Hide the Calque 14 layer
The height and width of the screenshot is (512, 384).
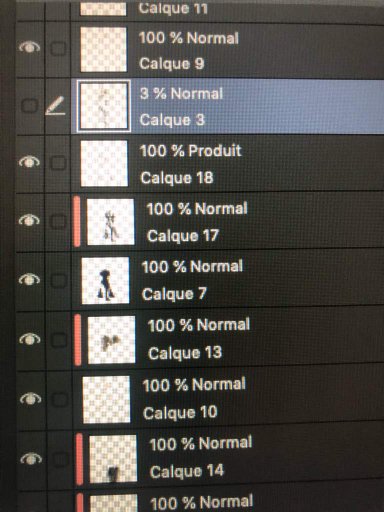(31, 459)
